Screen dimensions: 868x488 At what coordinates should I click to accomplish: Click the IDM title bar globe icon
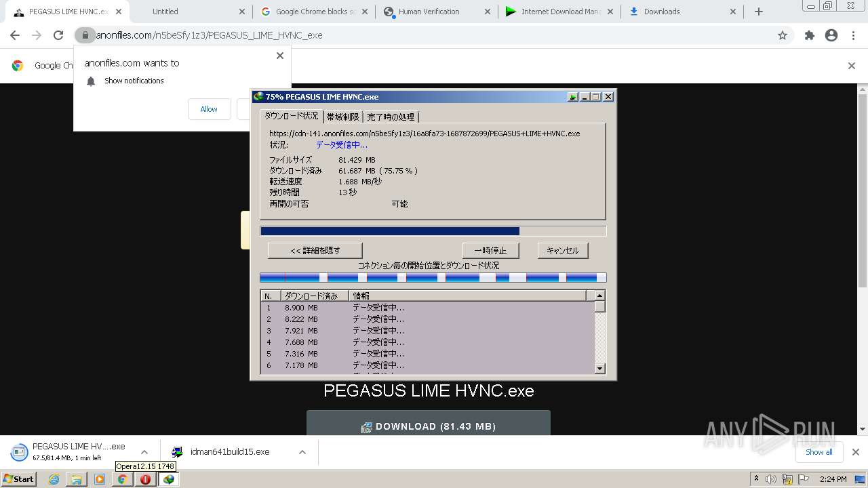[x=258, y=97]
